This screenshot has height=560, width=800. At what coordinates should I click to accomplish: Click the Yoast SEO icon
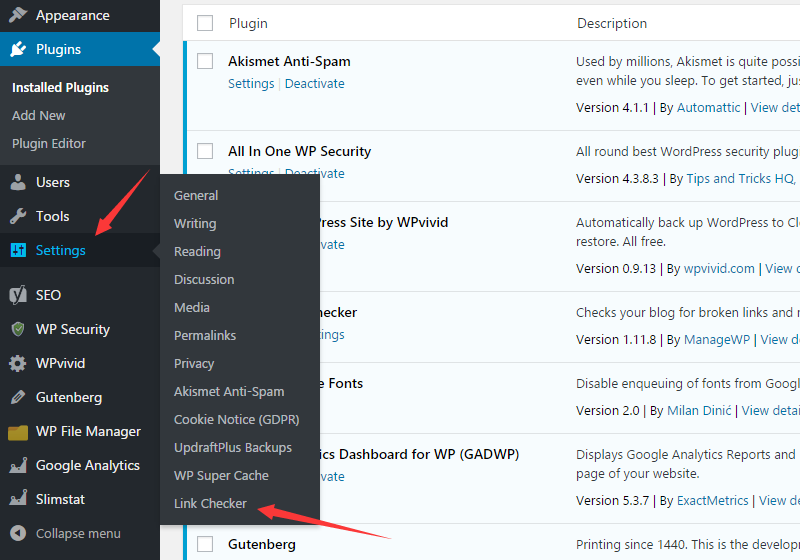pyautogui.click(x=18, y=295)
